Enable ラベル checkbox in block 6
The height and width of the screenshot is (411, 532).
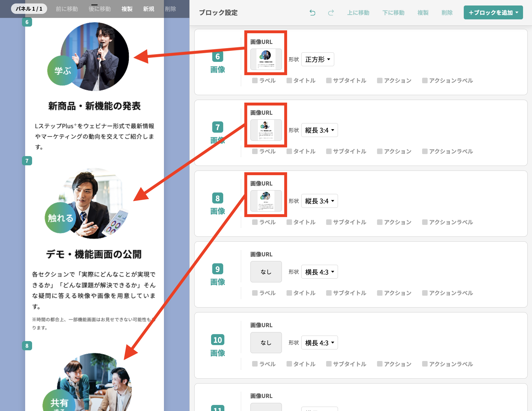pyautogui.click(x=255, y=80)
